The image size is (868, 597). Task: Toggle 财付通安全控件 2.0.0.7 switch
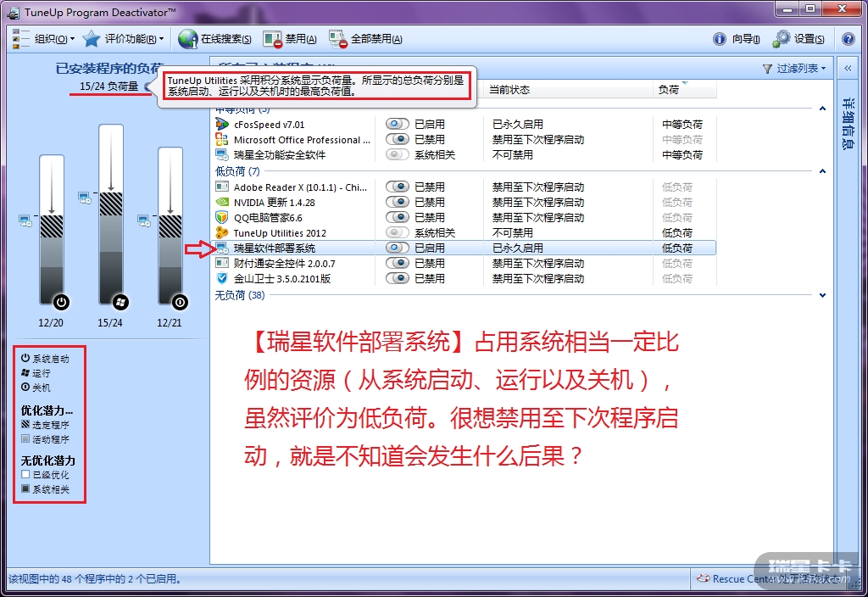[x=398, y=263]
